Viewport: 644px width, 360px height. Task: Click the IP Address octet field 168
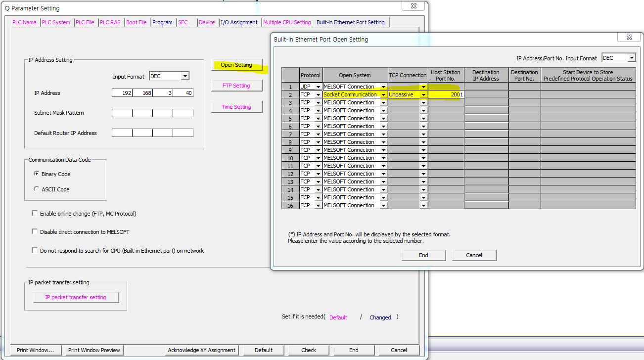click(142, 93)
